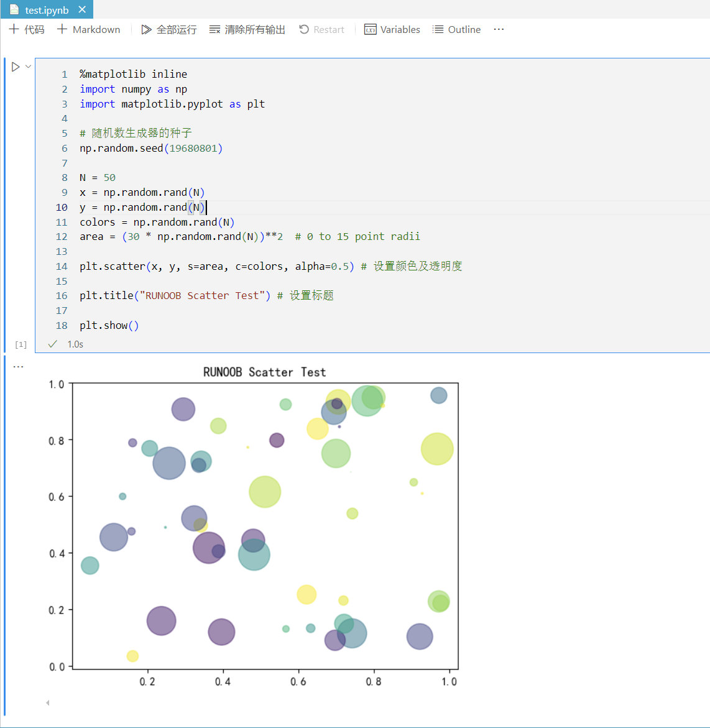Image resolution: width=710 pixels, height=728 pixels.
Task: Open the toolbar more actions ellipsis
Action: (499, 29)
